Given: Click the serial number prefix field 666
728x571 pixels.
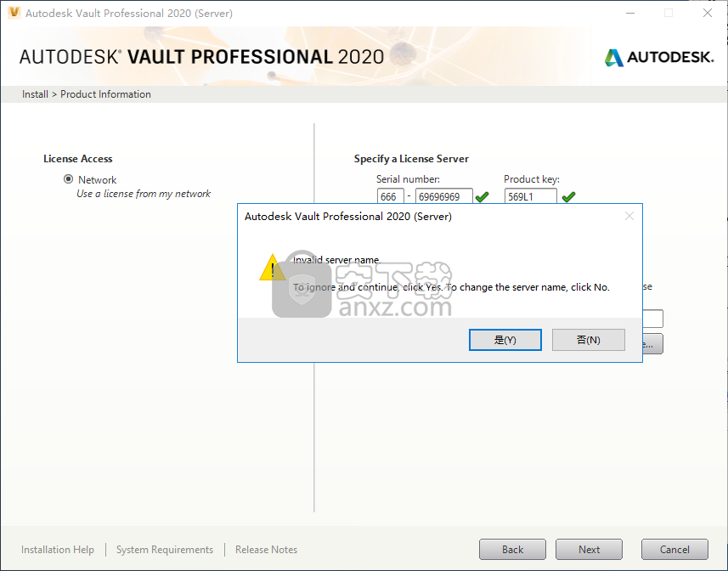Looking at the screenshot, I should [x=390, y=196].
